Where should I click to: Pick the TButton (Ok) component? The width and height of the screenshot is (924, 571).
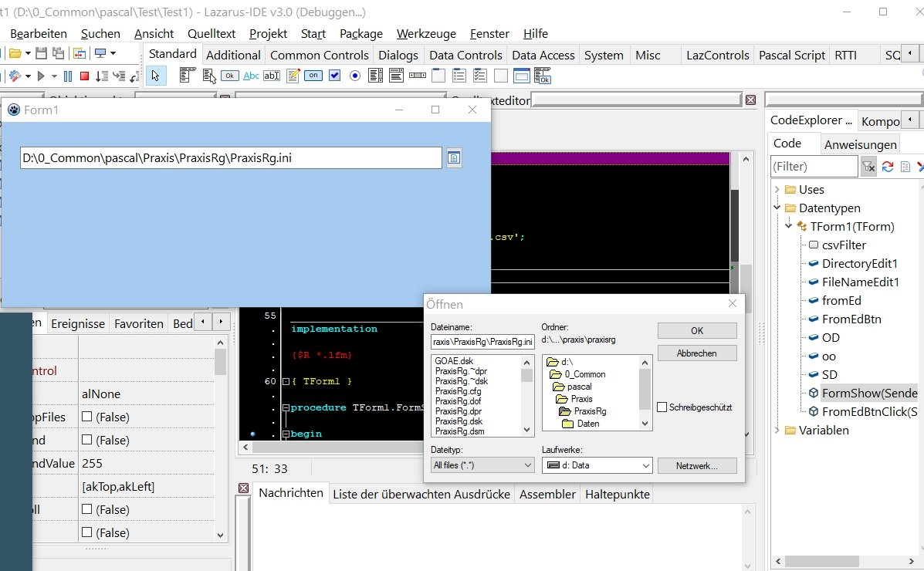click(230, 76)
